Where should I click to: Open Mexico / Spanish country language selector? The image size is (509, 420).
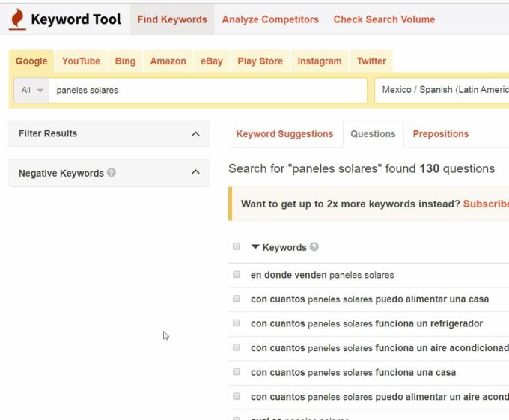pyautogui.click(x=442, y=90)
